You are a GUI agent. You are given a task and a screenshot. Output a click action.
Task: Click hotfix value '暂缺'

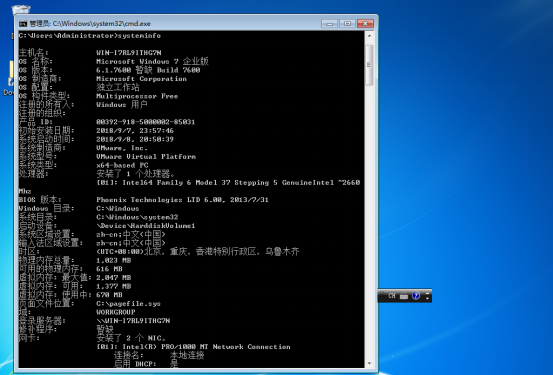tap(105, 329)
